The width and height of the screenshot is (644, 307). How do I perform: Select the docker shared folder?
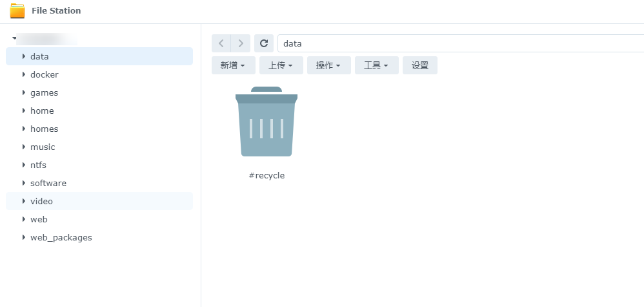click(99, 74)
